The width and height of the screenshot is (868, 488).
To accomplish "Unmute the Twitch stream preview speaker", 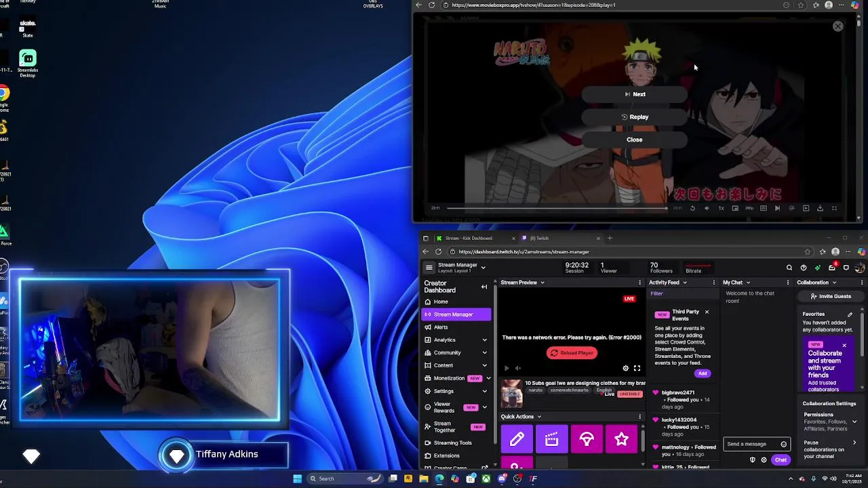I will [x=518, y=368].
